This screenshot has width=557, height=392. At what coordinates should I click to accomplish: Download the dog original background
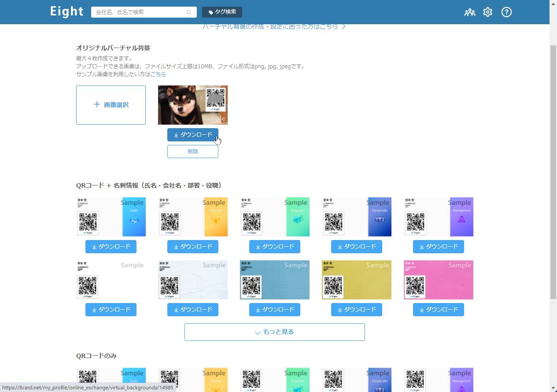coord(193,135)
